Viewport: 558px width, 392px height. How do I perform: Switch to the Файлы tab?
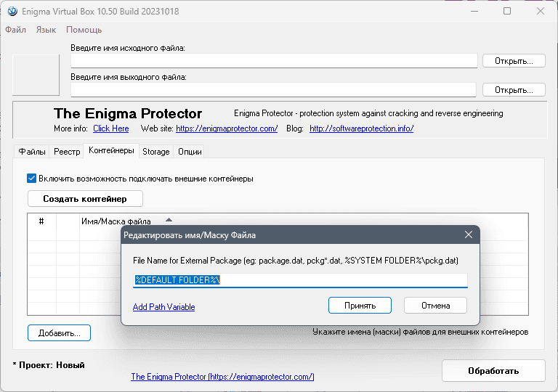pyautogui.click(x=32, y=152)
